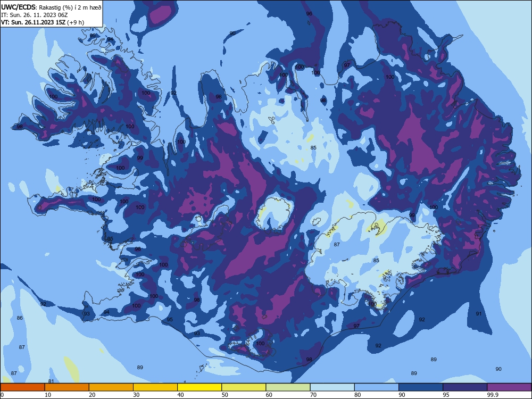Click the legend tick label '0'
Screen dimensions: 532x399
point(2,395)
